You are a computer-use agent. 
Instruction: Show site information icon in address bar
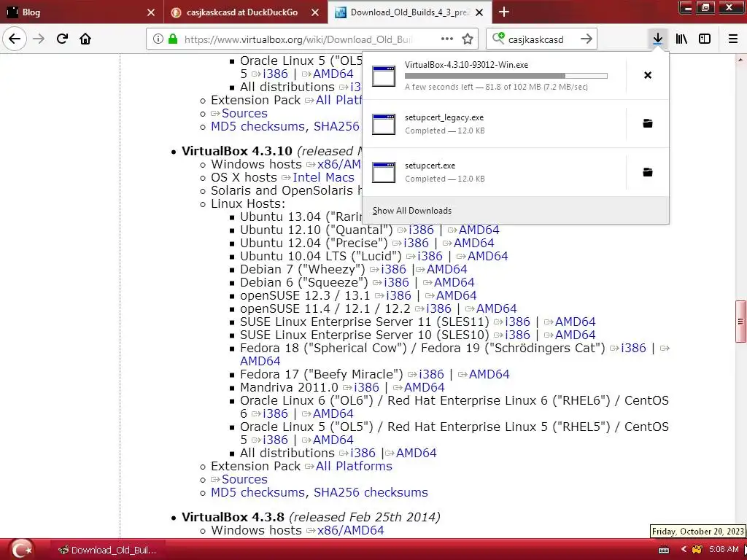(x=158, y=39)
